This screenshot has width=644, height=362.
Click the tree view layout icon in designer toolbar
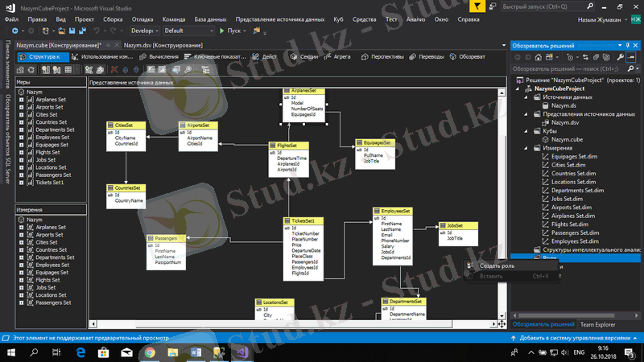tap(206, 70)
